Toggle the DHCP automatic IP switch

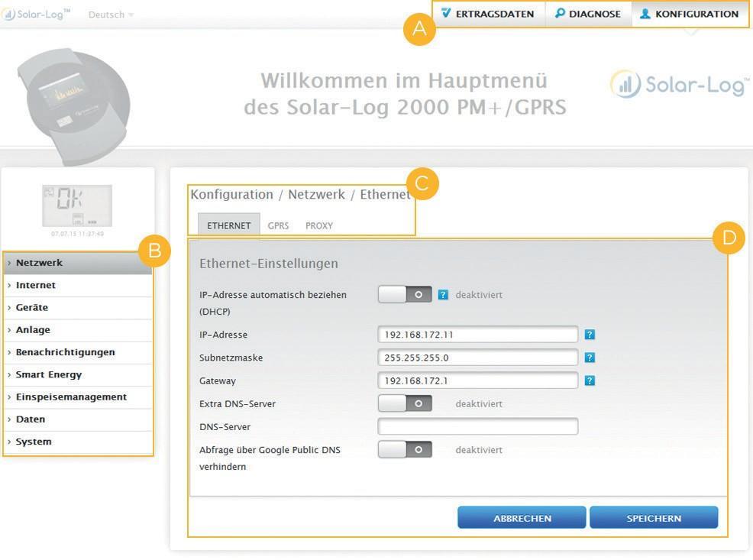coord(405,294)
